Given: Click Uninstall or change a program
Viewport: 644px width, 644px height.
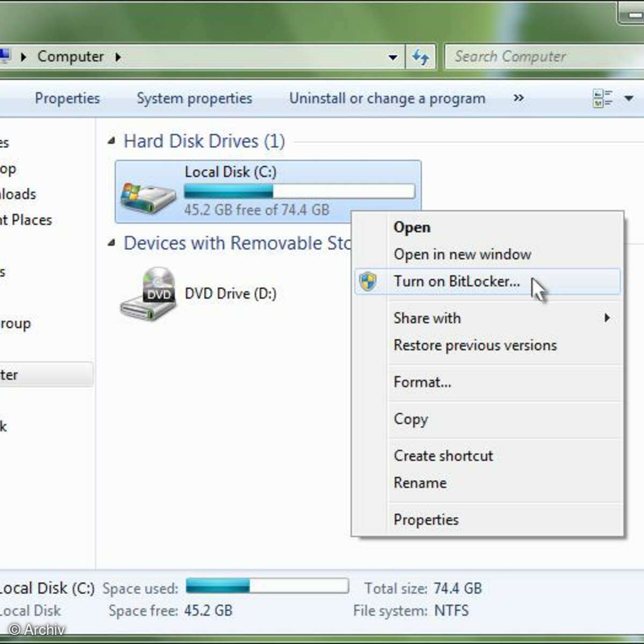Looking at the screenshot, I should click(x=387, y=98).
